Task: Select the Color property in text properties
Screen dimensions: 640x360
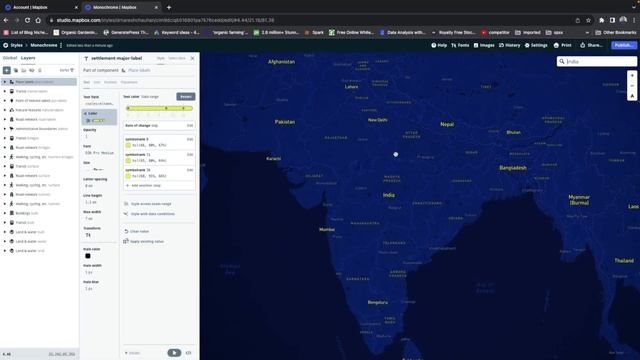Action: point(100,117)
